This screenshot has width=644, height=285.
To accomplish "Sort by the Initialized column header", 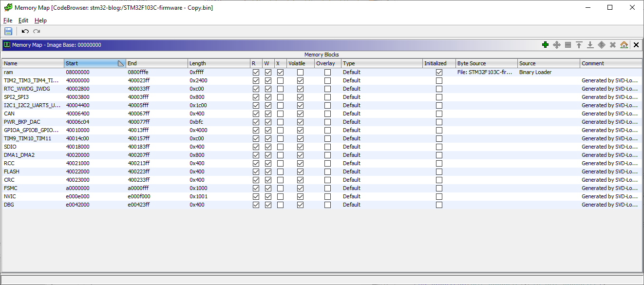I will click(x=439, y=63).
